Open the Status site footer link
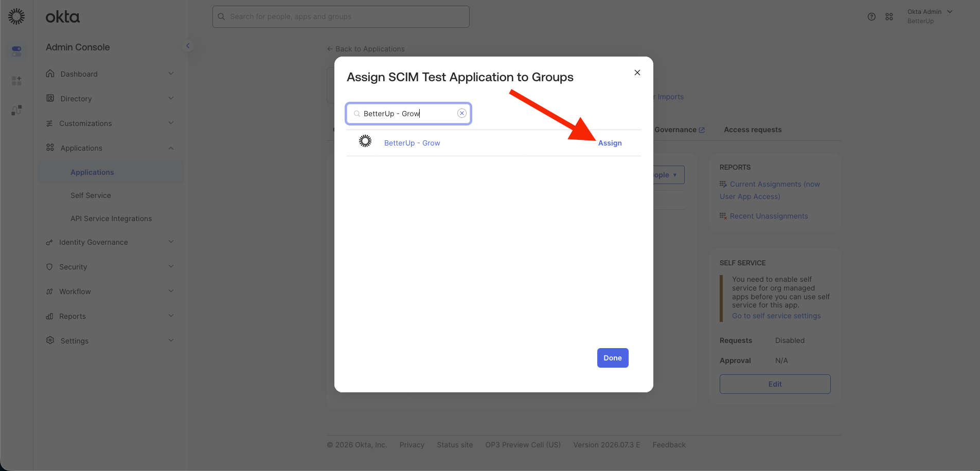980x471 pixels. [455, 445]
